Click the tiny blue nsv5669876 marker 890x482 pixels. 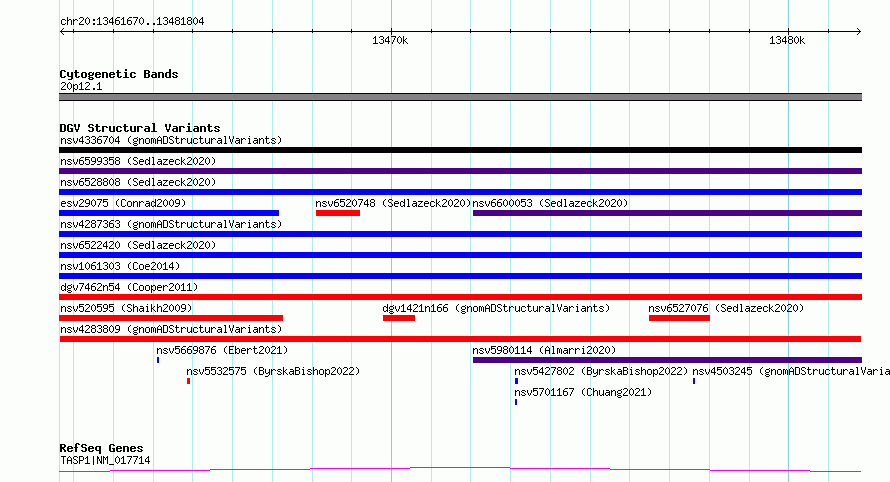(x=158, y=360)
